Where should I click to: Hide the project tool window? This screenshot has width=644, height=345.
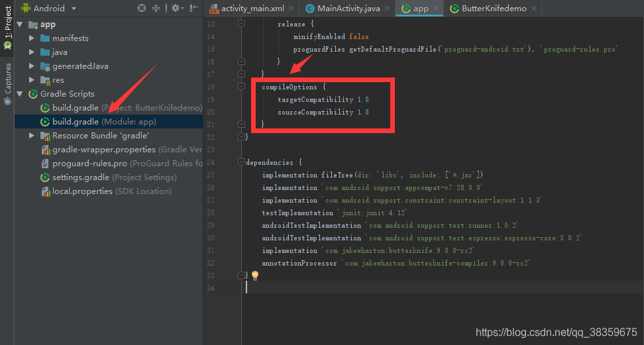pos(194,8)
